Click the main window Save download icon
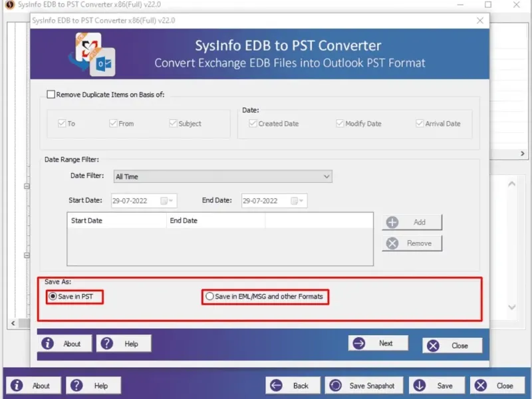 coord(420,386)
